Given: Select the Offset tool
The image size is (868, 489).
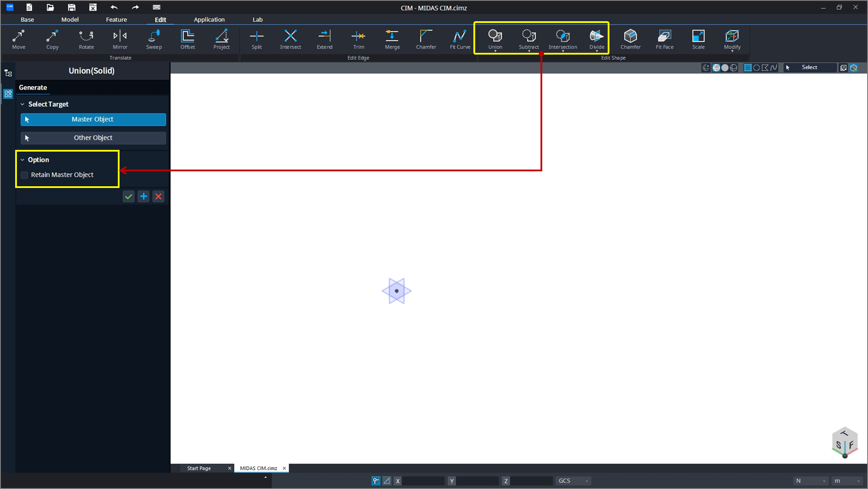Looking at the screenshot, I should [x=188, y=39].
